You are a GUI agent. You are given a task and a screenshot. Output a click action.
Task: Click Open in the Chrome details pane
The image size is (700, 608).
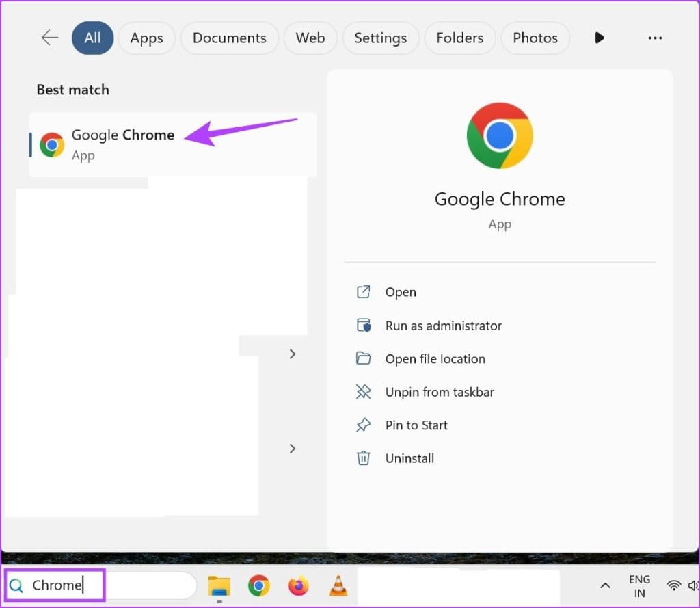pyautogui.click(x=401, y=292)
